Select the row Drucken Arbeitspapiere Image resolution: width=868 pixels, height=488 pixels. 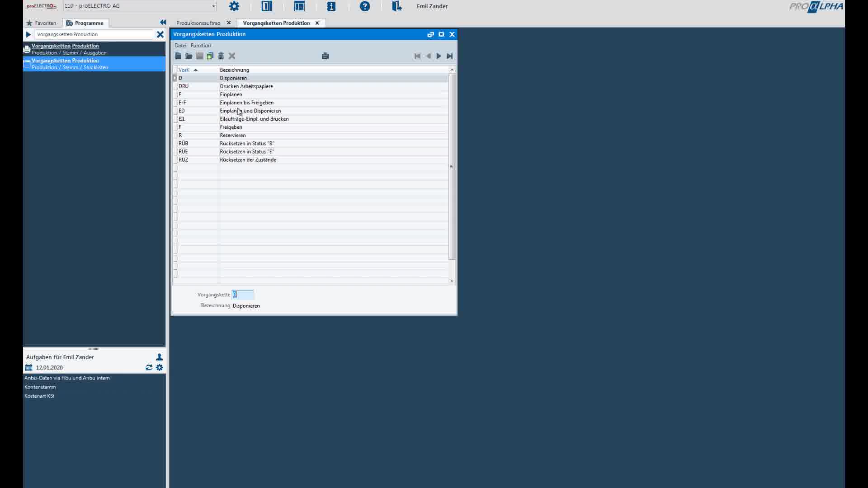pyautogui.click(x=311, y=86)
